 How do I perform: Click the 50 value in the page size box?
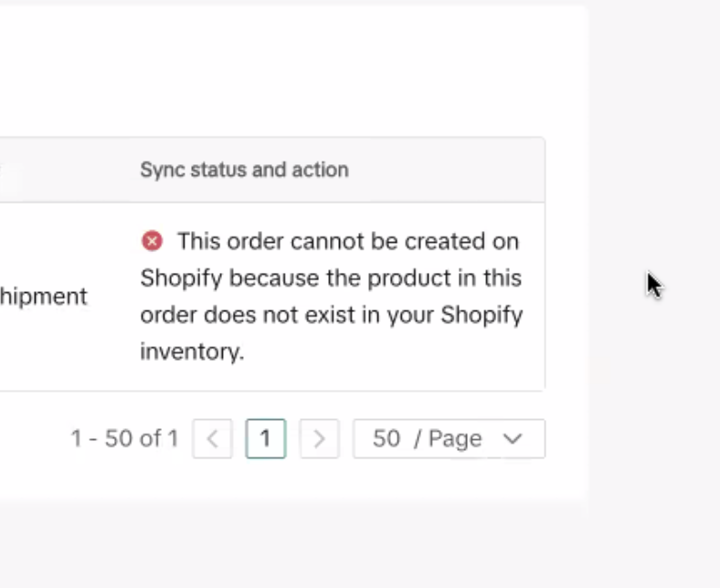[386, 439]
